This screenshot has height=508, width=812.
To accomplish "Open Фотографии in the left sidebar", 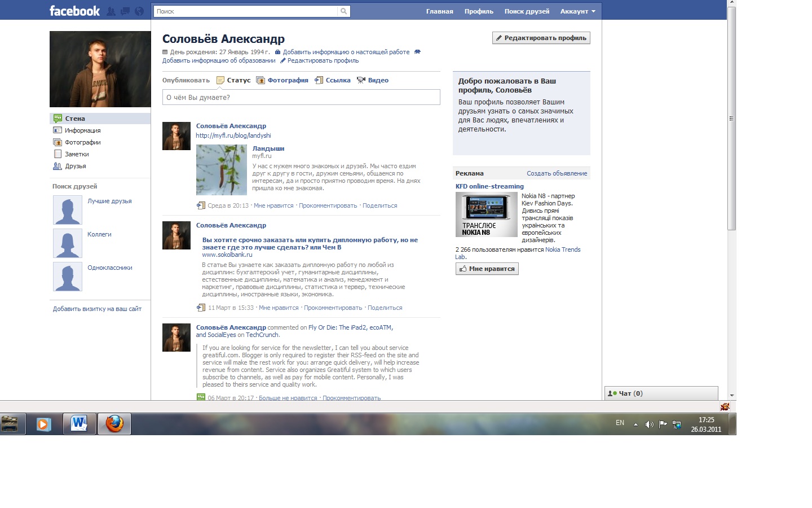I will click(x=100, y=142).
